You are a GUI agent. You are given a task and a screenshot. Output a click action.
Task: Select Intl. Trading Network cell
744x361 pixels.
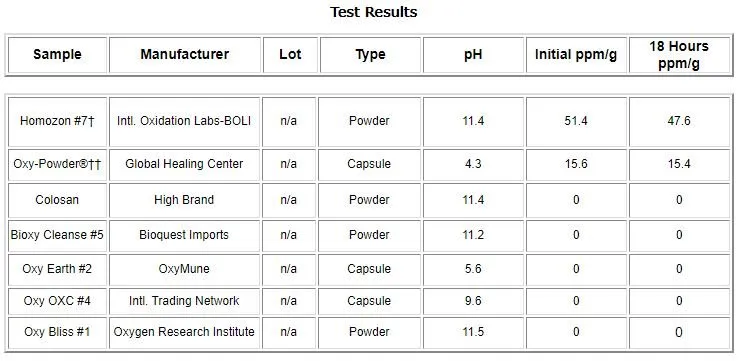pos(185,301)
